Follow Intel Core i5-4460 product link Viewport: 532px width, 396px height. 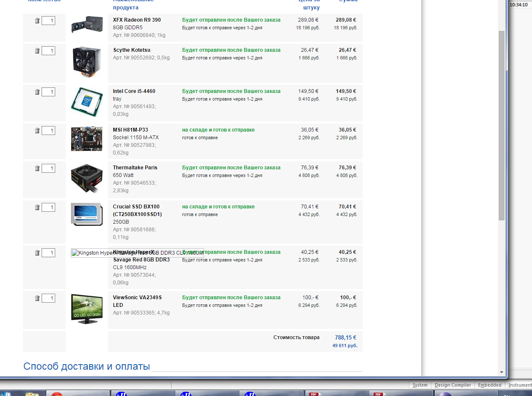click(134, 91)
